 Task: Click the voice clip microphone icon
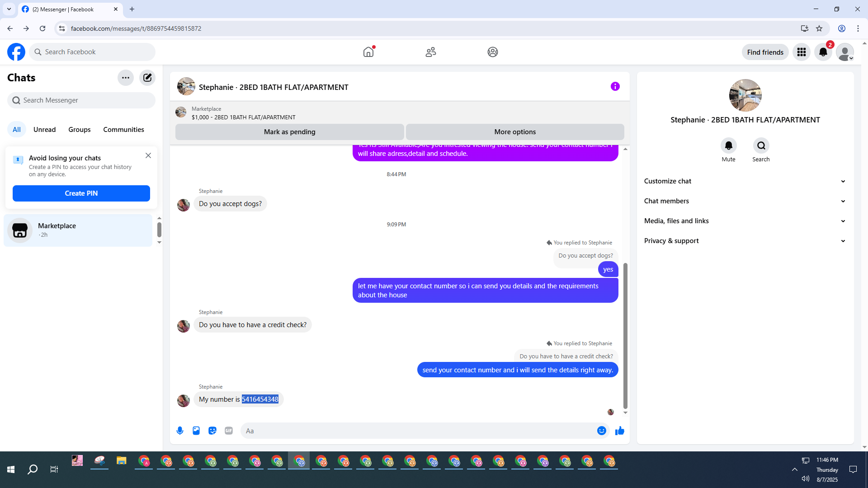[180, 431]
